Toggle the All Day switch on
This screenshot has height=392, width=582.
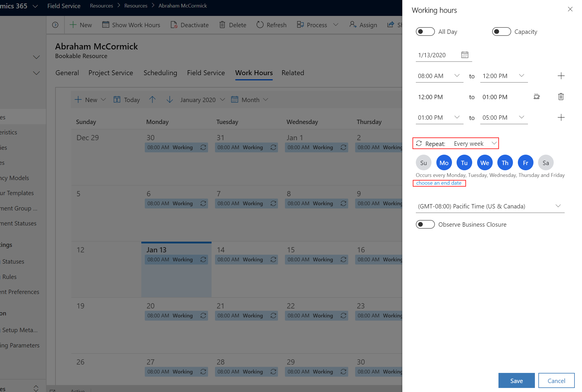point(425,32)
